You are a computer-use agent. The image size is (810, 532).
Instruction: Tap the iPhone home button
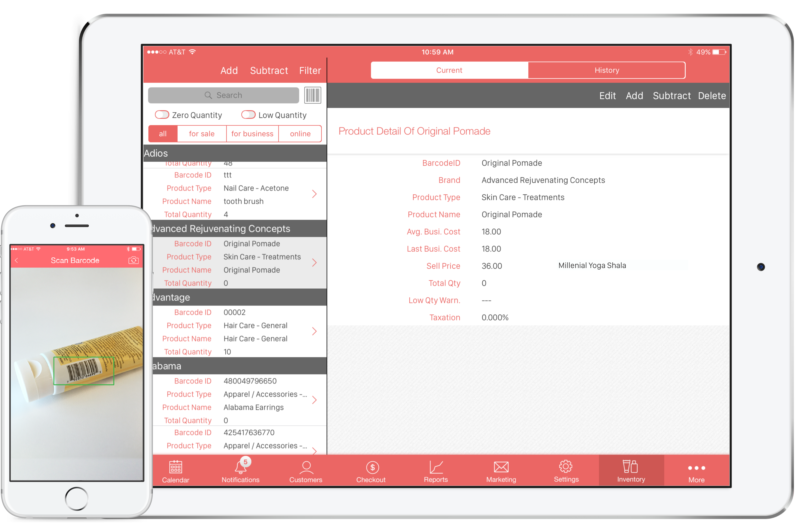[x=77, y=499]
